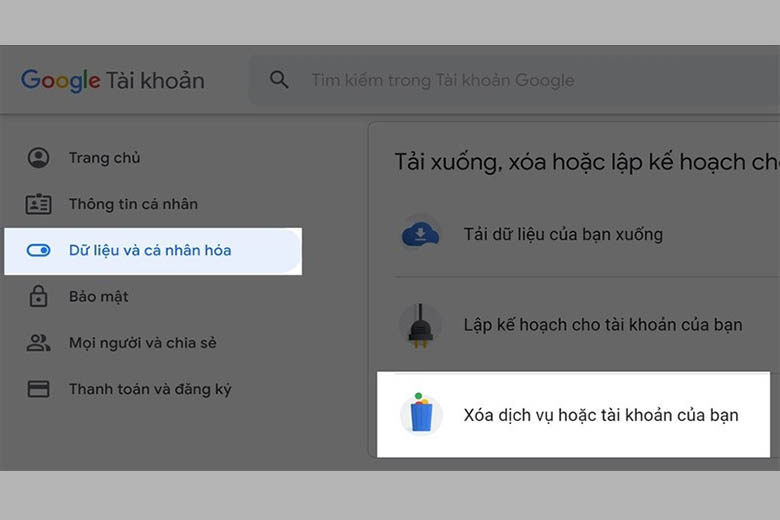Click the Bảo mật padlock icon
780x520 pixels.
click(38, 296)
